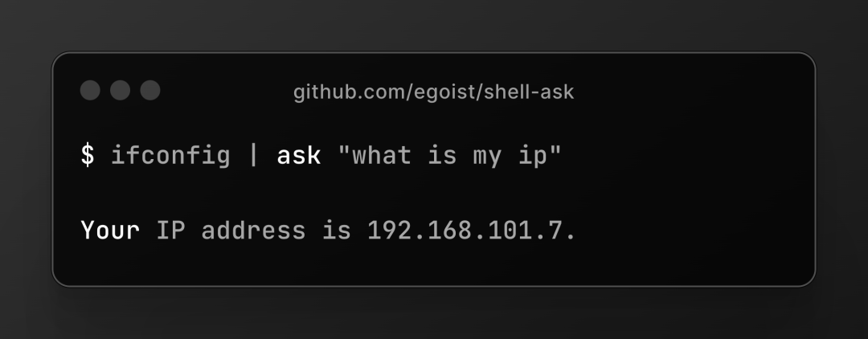
Task: Click the opening quotation mark before what
Action: (x=344, y=149)
